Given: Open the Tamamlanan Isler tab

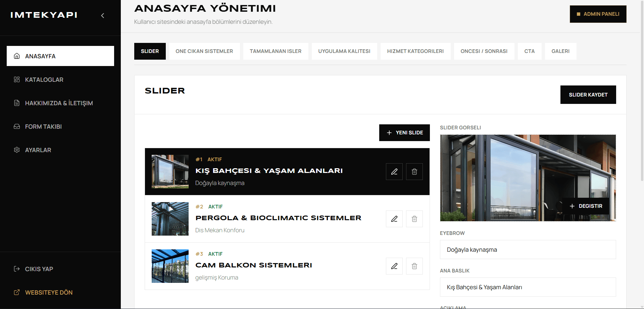Looking at the screenshot, I should click(x=276, y=51).
